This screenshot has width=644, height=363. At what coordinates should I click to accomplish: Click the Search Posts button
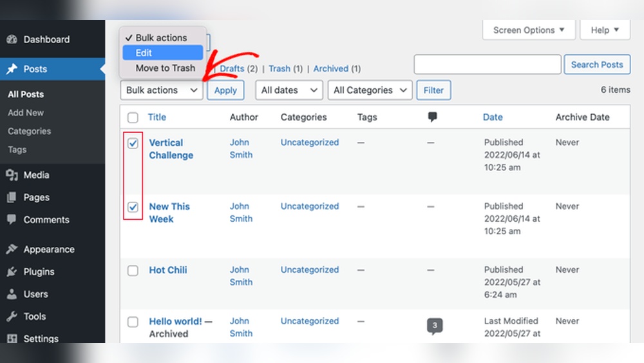pos(597,64)
